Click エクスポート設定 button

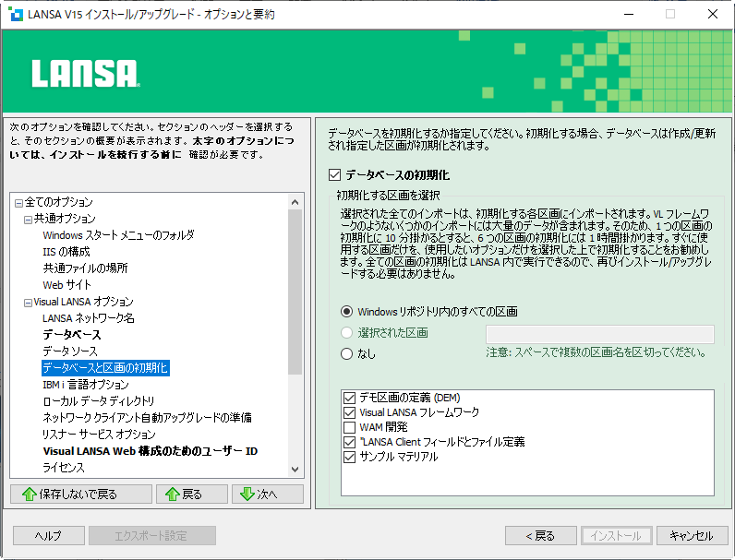[152, 536]
